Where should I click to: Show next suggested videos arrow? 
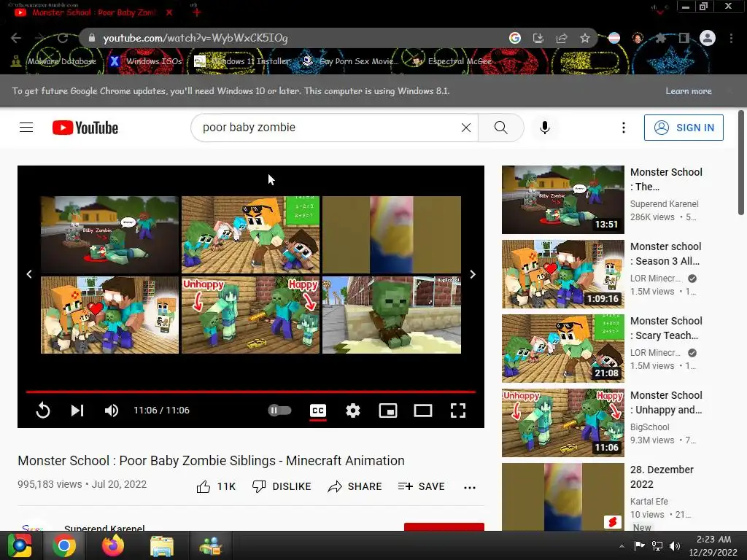(473, 274)
